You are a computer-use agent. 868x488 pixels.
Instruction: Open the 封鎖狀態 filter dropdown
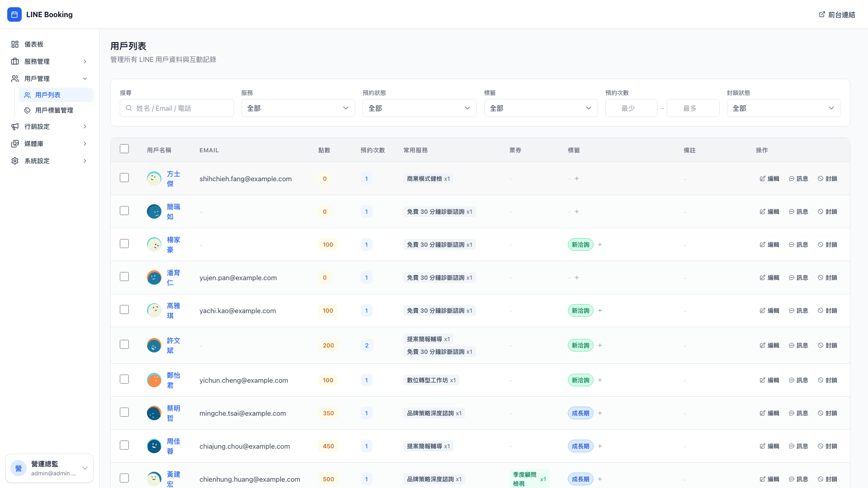point(783,108)
